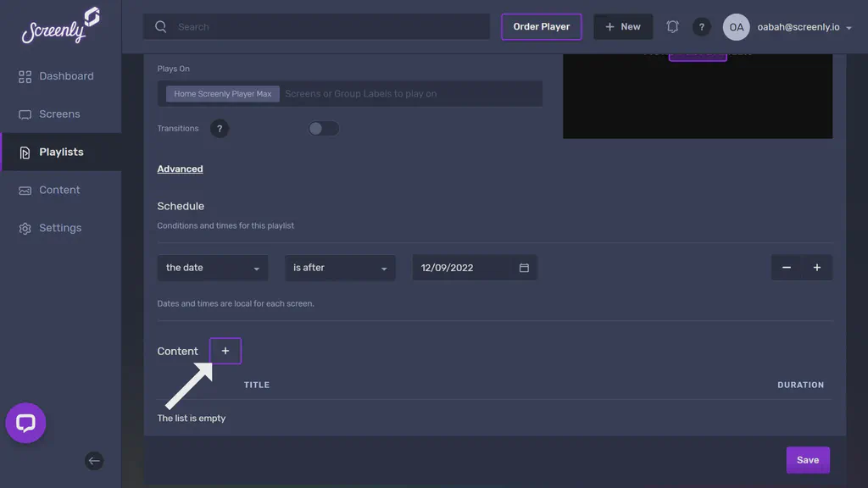Save the playlist changes

pyautogui.click(x=807, y=459)
